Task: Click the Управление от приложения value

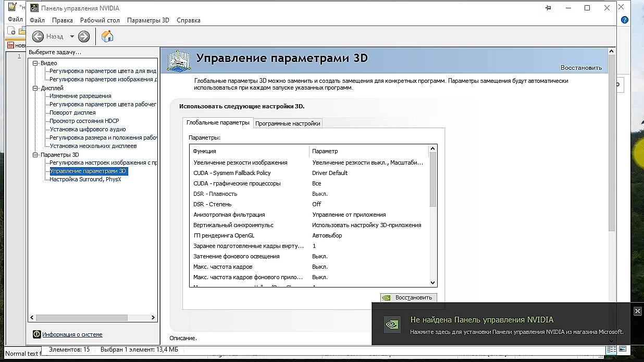Action: [349, 215]
